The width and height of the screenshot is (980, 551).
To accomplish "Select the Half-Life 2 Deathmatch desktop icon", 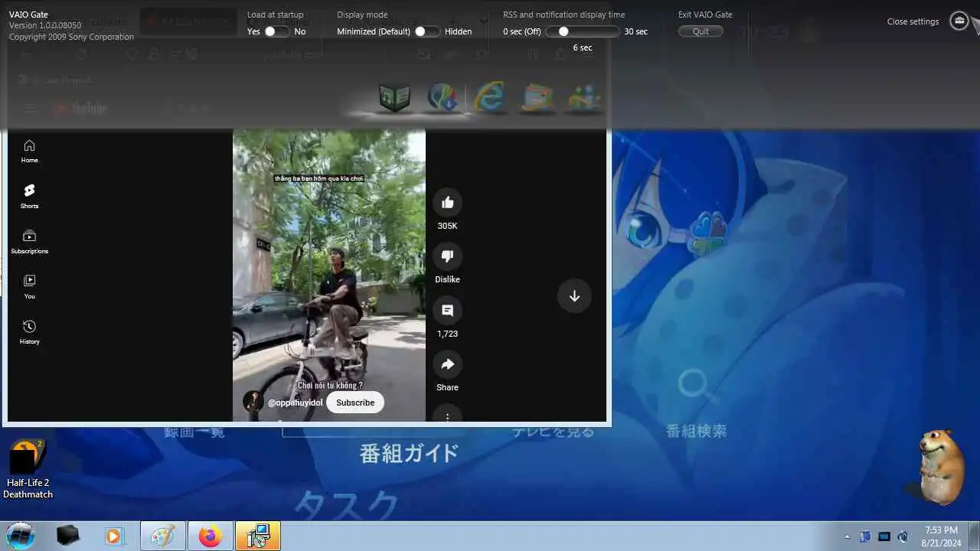I will click(28, 469).
